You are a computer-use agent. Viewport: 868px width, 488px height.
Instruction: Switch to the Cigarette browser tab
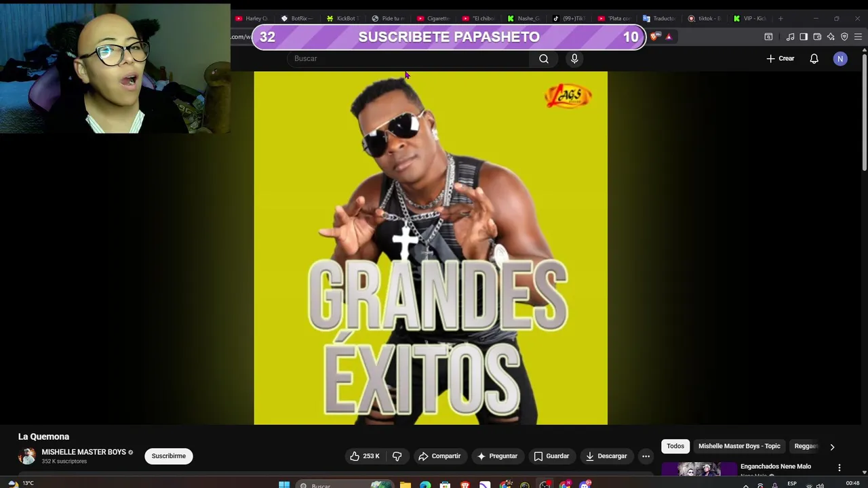(x=433, y=18)
